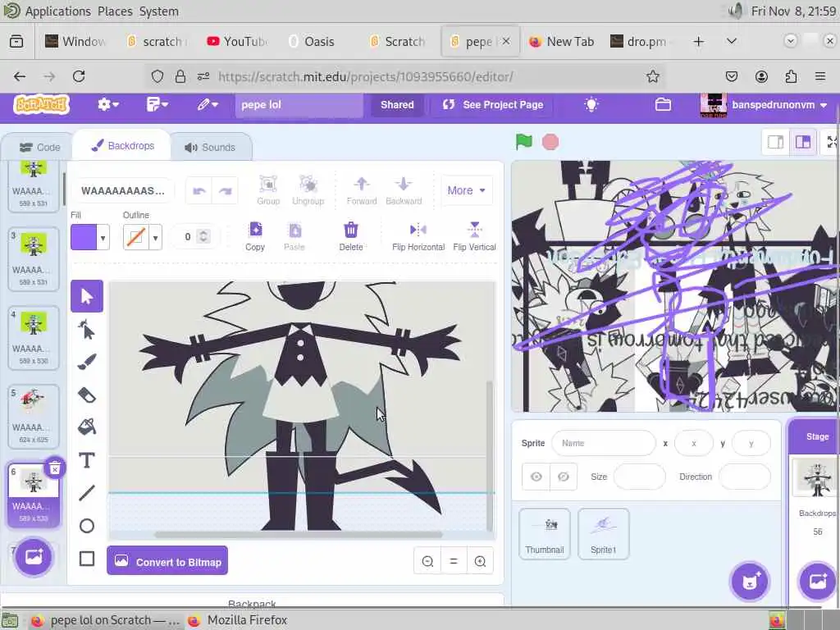
Task: Select the Rectangle tool
Action: 87,559
